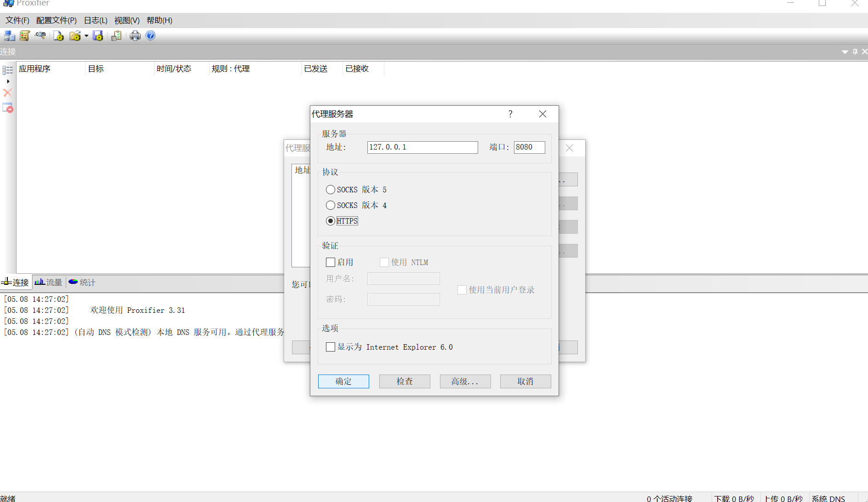Check 显示为 Internet Explorer 6.0 option
The image size is (868, 502).
[x=330, y=347]
